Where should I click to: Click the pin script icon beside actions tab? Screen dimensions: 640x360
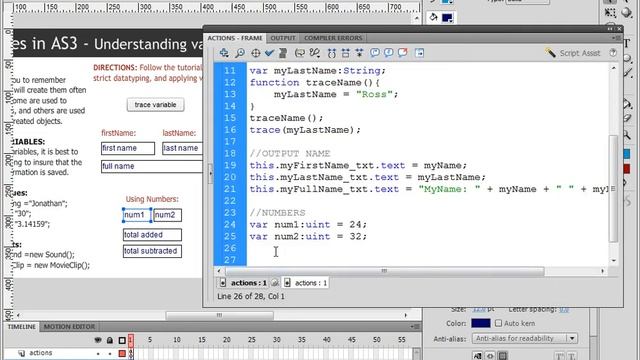[275, 282]
